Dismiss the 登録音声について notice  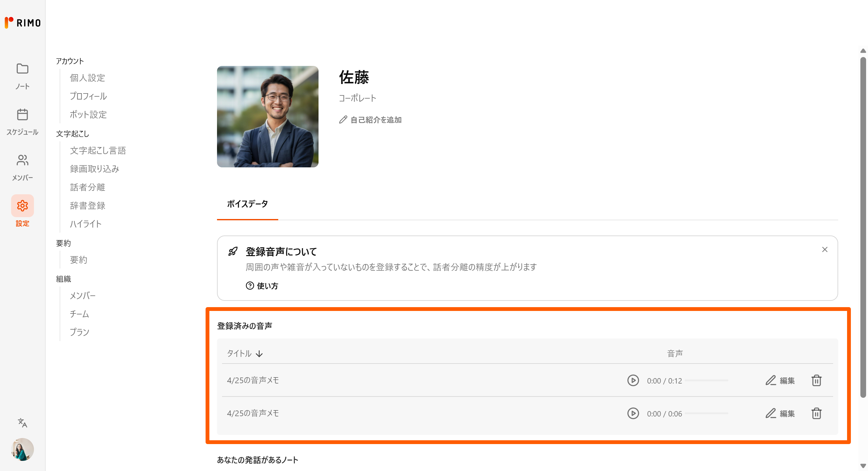[825, 249]
